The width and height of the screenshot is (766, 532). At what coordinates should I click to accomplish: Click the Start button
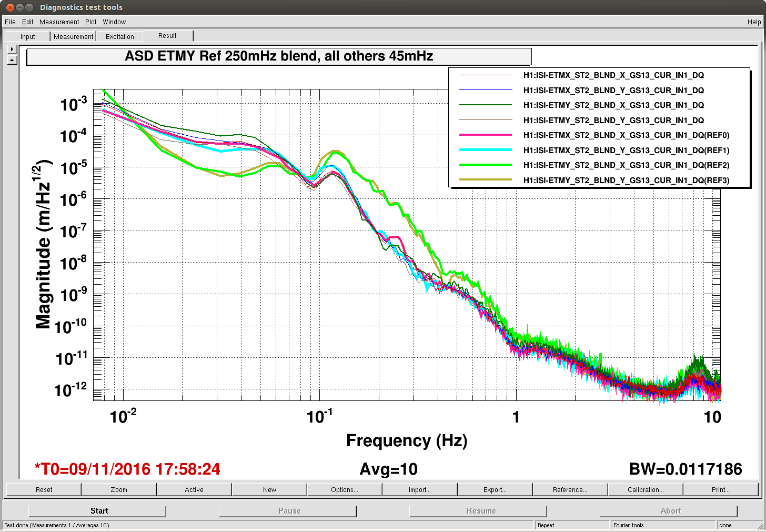(97, 511)
